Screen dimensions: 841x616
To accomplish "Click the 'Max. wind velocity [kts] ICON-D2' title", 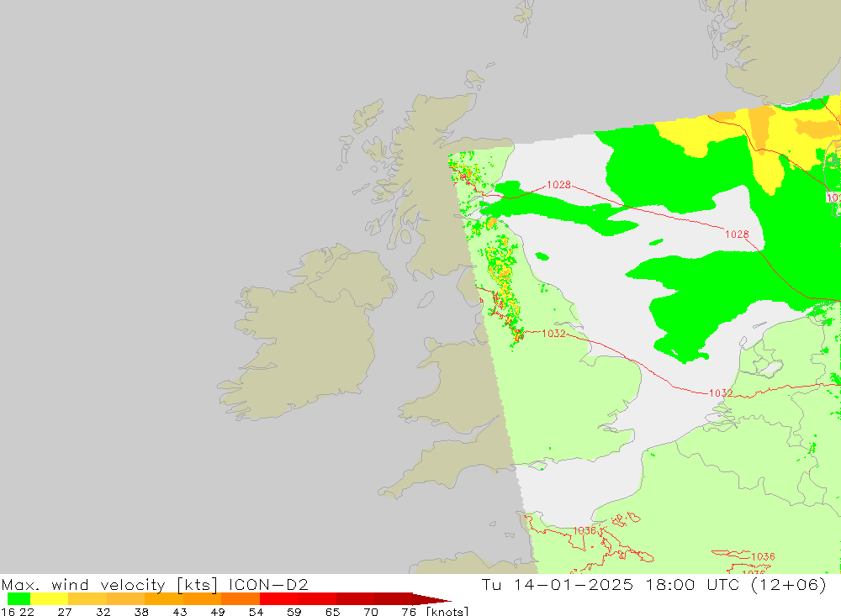I will click(155, 584).
